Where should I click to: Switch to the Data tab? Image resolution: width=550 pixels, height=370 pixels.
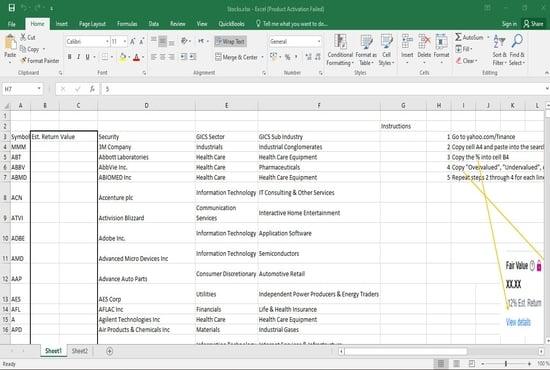(154, 24)
